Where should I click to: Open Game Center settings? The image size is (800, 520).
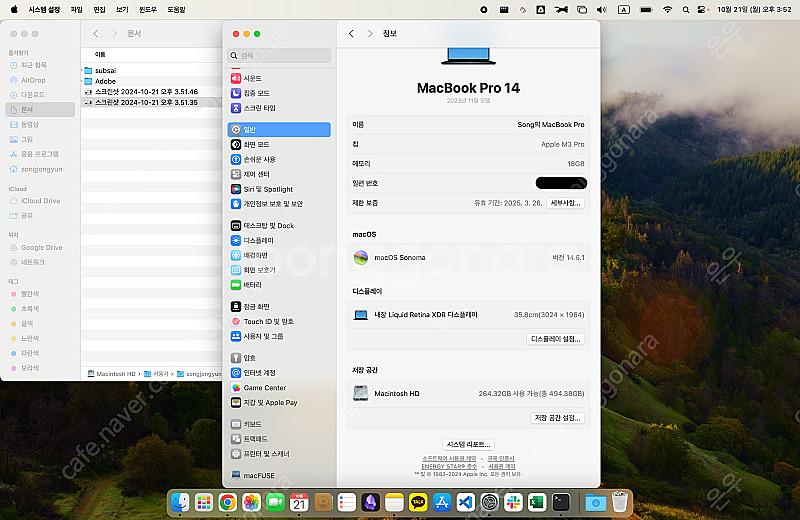point(259,388)
